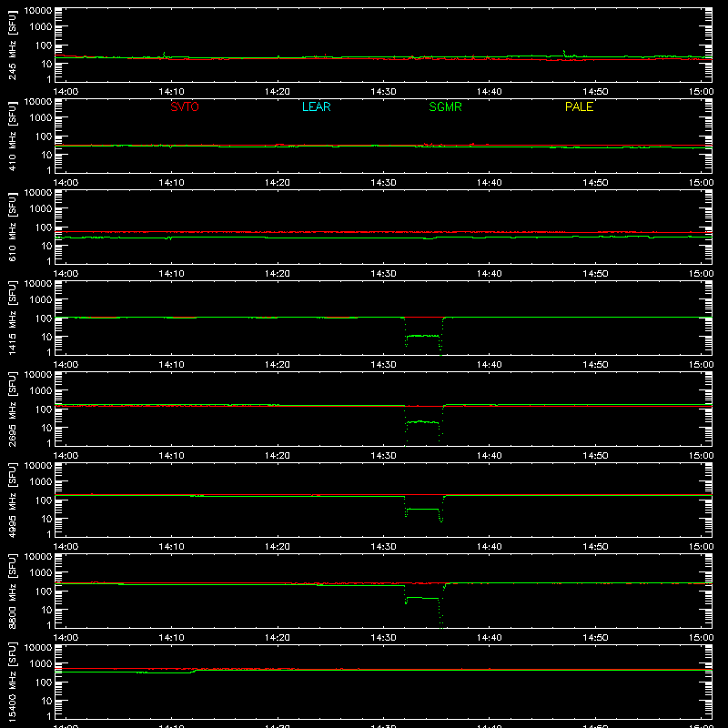The height and width of the screenshot is (728, 728).
Task: Click 14:00 tick label under 610 MHz panel
Action: click(66, 274)
